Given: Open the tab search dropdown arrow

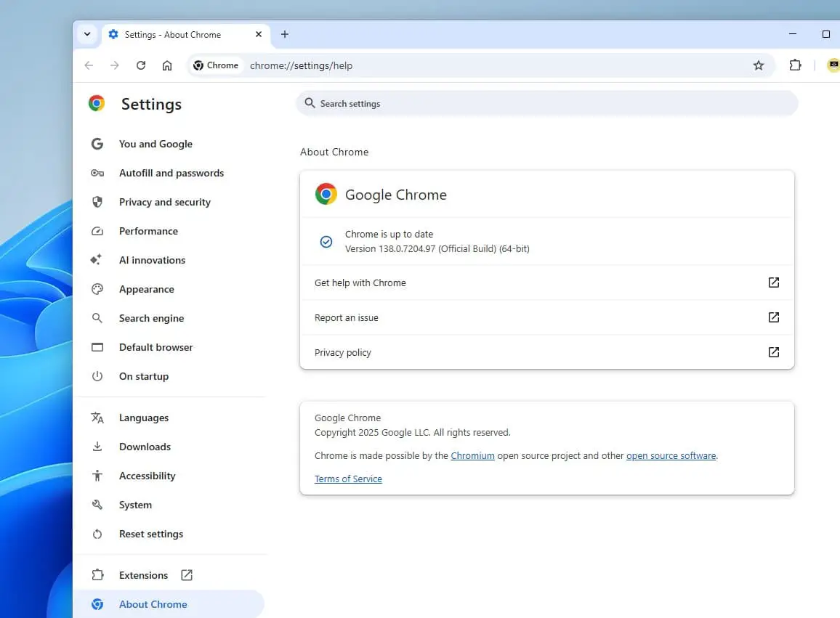Looking at the screenshot, I should (86, 34).
